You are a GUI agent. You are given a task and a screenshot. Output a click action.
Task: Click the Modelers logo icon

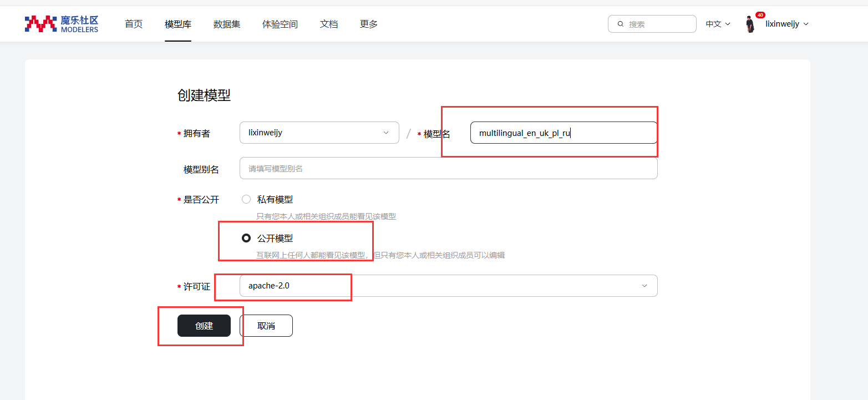(40, 24)
